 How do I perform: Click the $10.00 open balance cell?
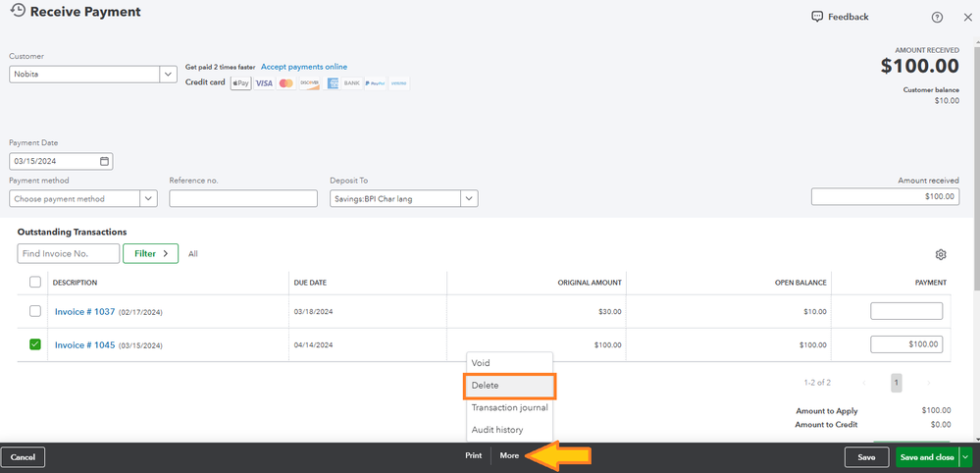tap(814, 311)
